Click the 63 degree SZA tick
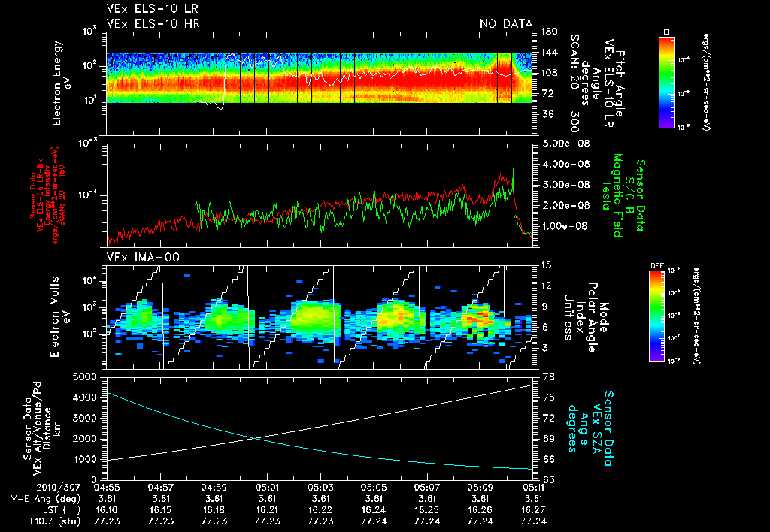Image resolution: width=770 pixels, height=532 pixels. pos(548,479)
